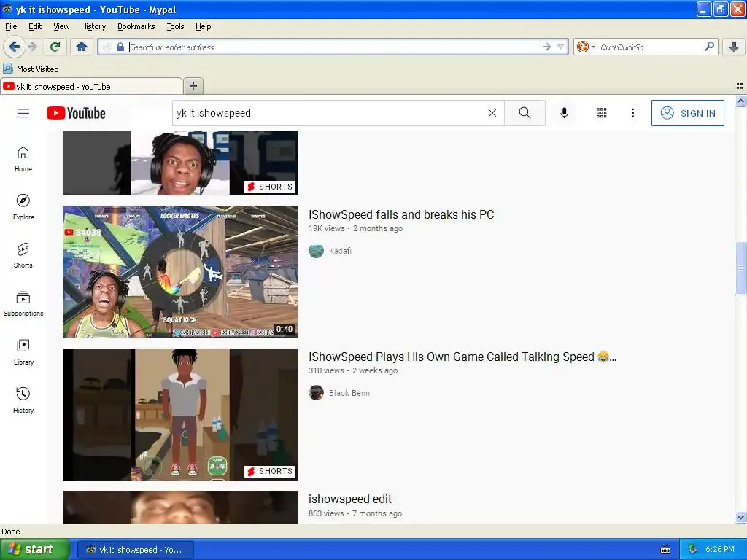
Task: Open the Kadafi channel link
Action: (x=340, y=251)
